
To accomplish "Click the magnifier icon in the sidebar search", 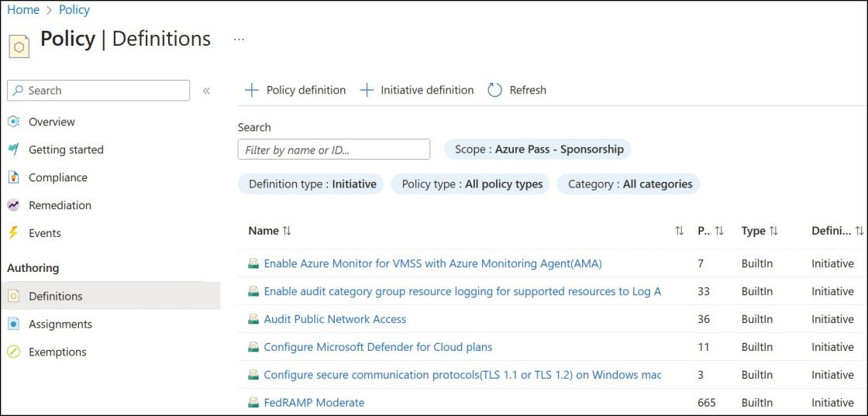I will [19, 90].
